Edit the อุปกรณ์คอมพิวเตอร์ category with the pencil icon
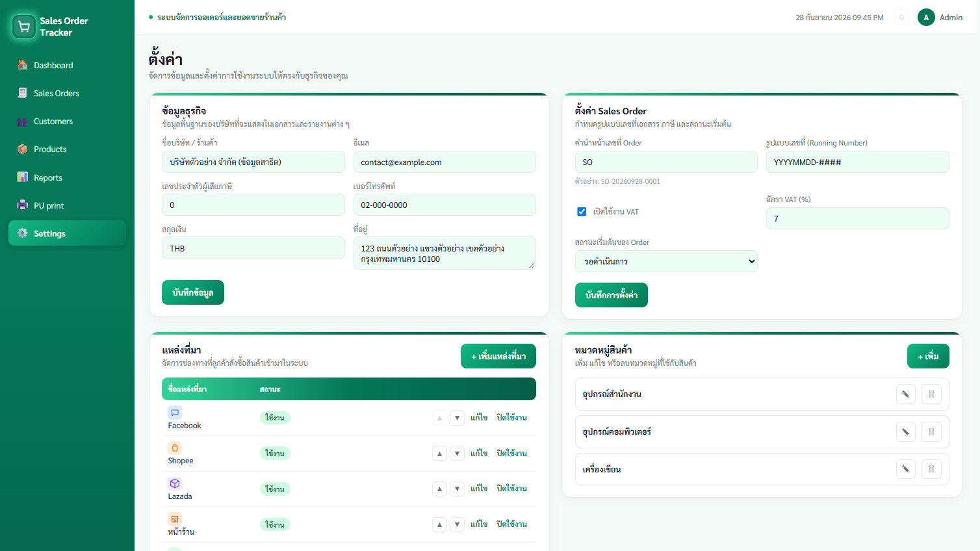Viewport: 980px width, 551px height. (905, 432)
